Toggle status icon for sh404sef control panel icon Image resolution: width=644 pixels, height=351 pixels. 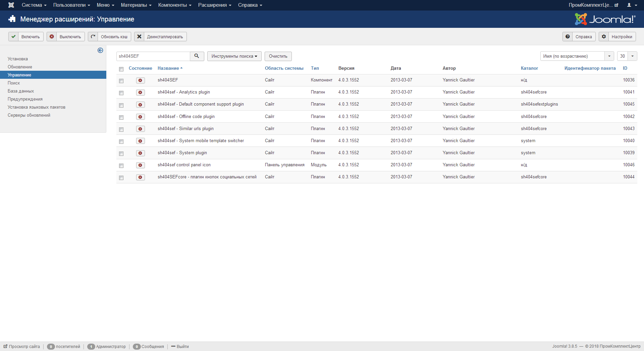[x=140, y=165]
